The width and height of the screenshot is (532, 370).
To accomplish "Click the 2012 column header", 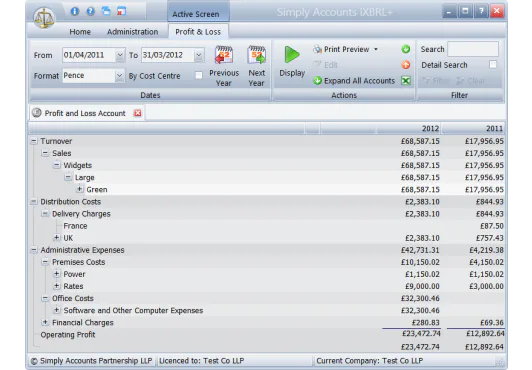I will pos(409,129).
